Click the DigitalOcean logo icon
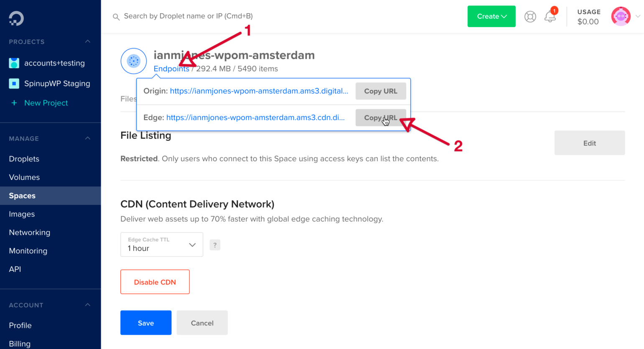The image size is (644, 349). pyautogui.click(x=16, y=18)
